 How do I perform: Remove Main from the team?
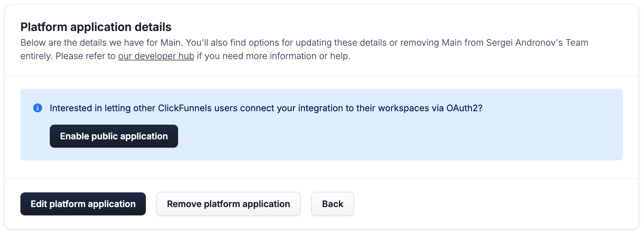[228, 204]
